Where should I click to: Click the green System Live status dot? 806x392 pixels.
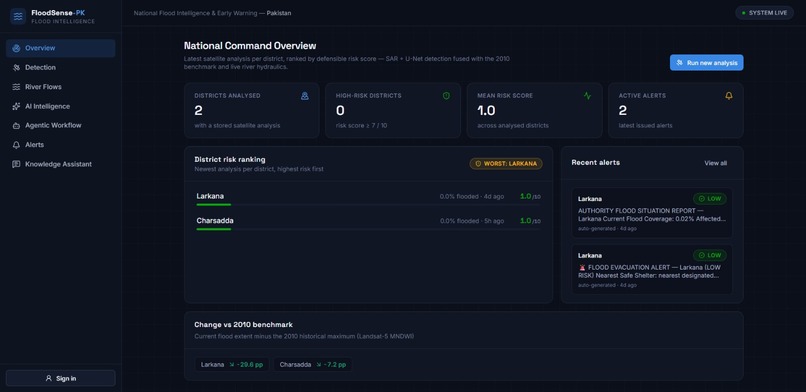(744, 13)
